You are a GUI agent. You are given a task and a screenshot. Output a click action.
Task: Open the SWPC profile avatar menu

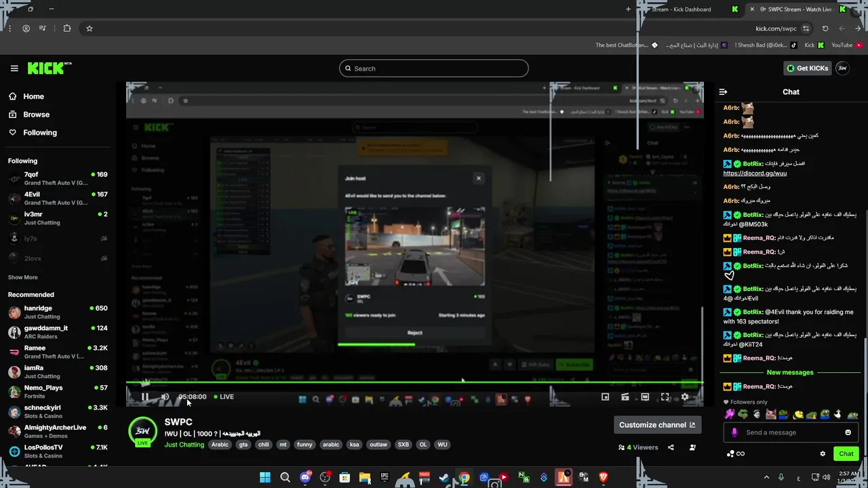pos(843,68)
